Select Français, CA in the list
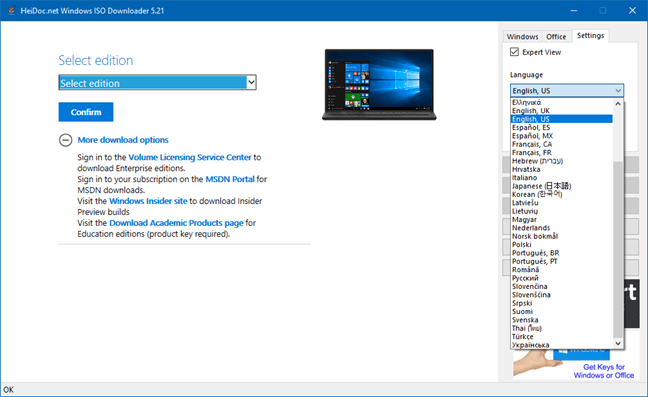Image resolution: width=648 pixels, height=397 pixels. click(561, 144)
